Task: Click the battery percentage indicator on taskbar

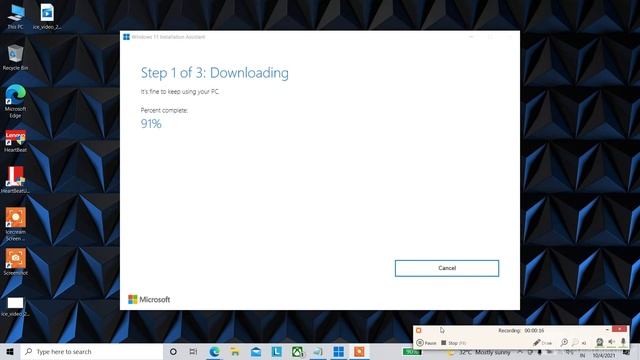Action: point(412,352)
